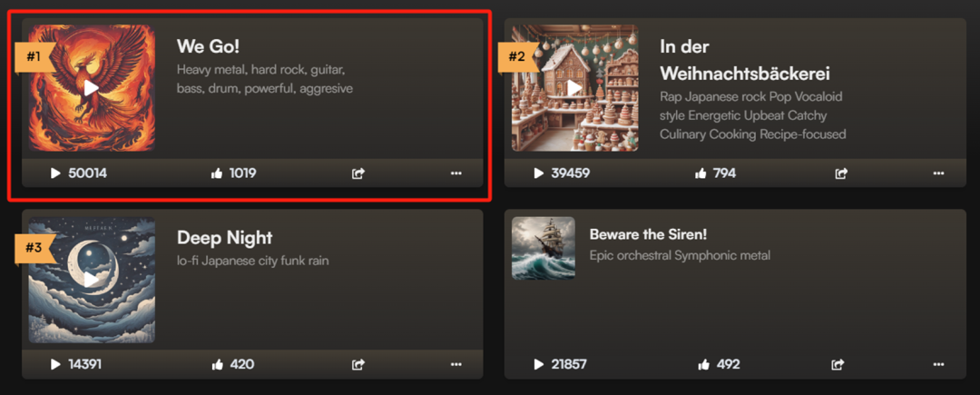Like the We Go! song
Viewport: 980px width, 395px height.
218,173
